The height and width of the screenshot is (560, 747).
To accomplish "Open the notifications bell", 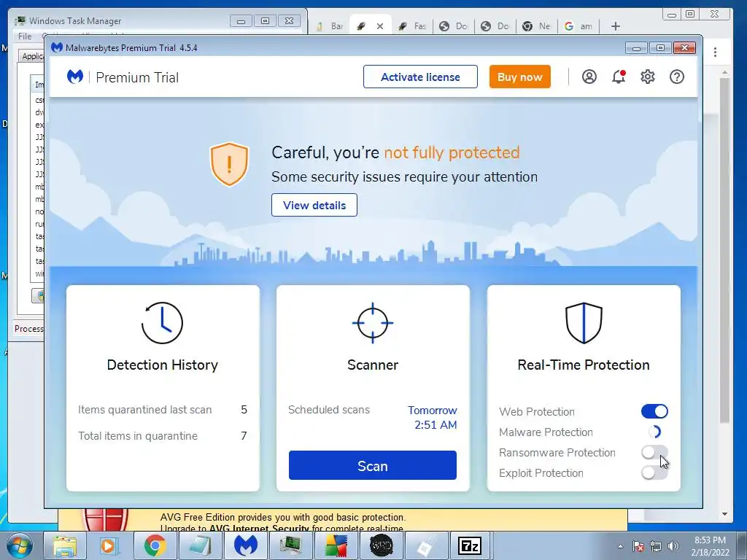I will (619, 77).
